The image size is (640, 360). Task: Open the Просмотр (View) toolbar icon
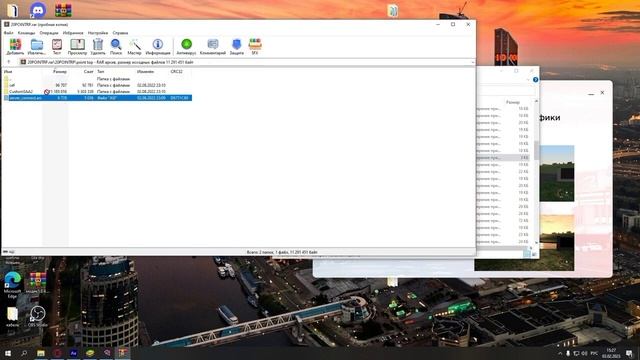tap(77, 47)
